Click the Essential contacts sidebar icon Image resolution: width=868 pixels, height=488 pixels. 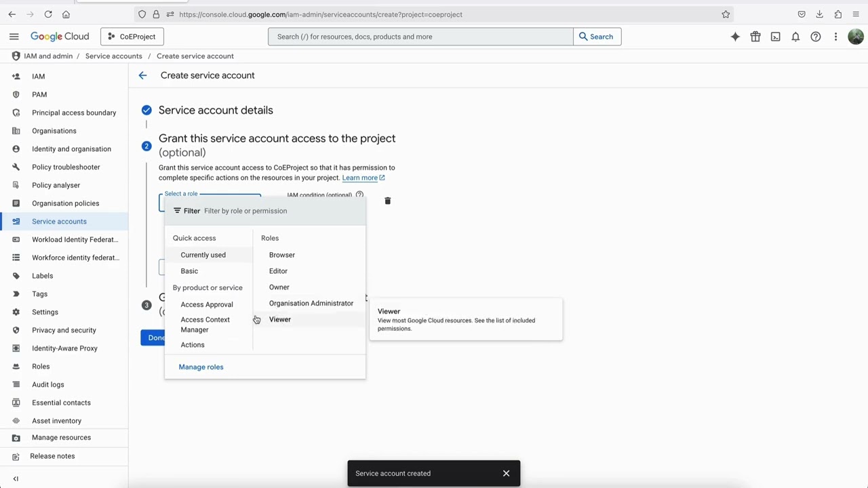pos(16,403)
